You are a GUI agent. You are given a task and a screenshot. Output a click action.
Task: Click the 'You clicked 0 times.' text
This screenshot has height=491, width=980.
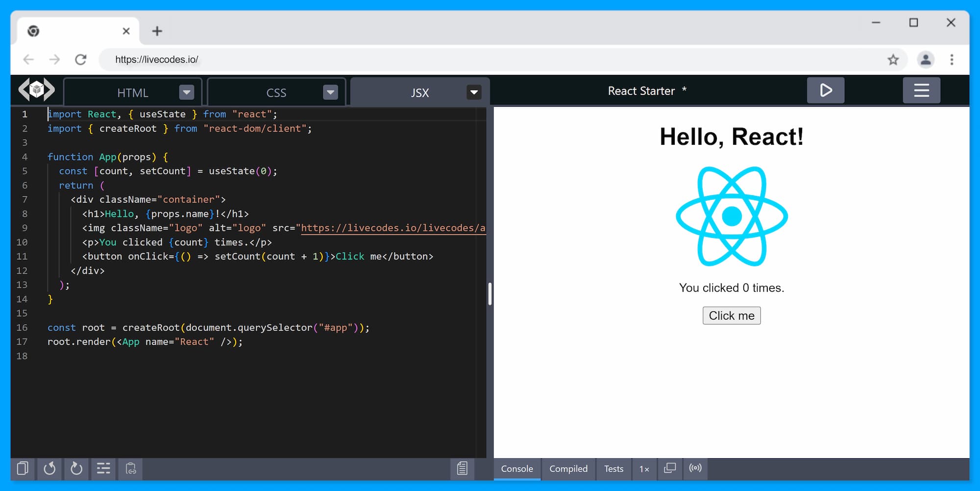732,288
